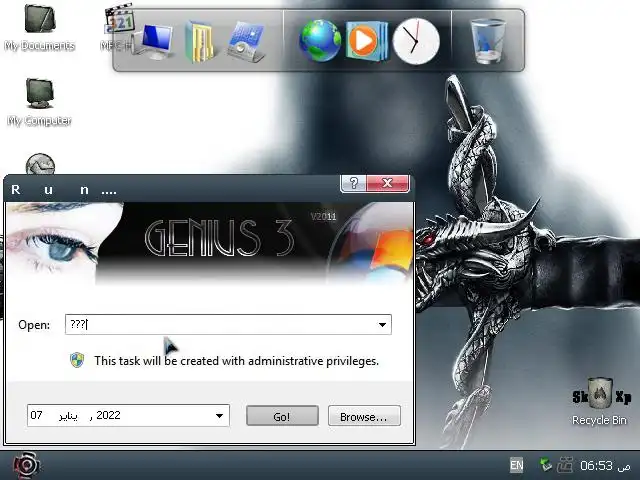640x480 pixels.
Task: Click the help question mark button in Run dialog
Action: 353,183
